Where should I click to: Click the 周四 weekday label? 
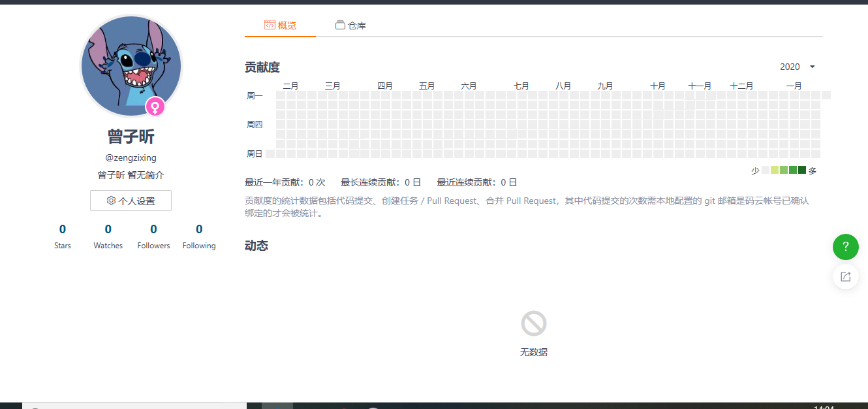255,125
